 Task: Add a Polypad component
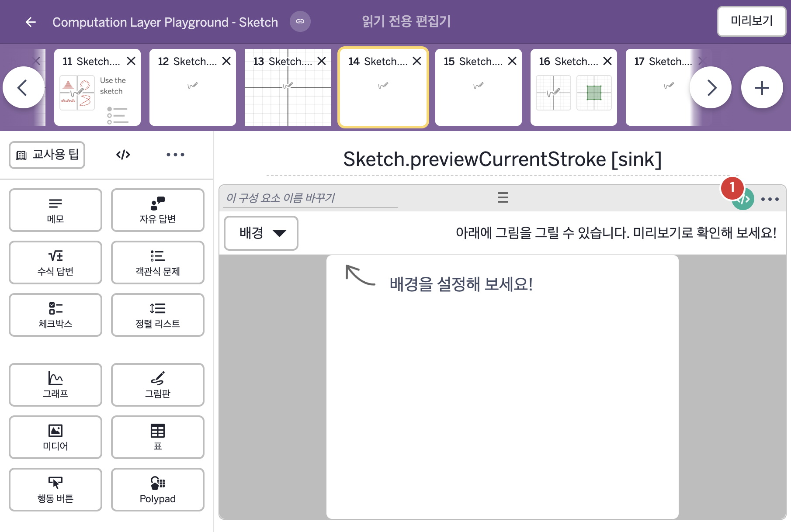[158, 490]
